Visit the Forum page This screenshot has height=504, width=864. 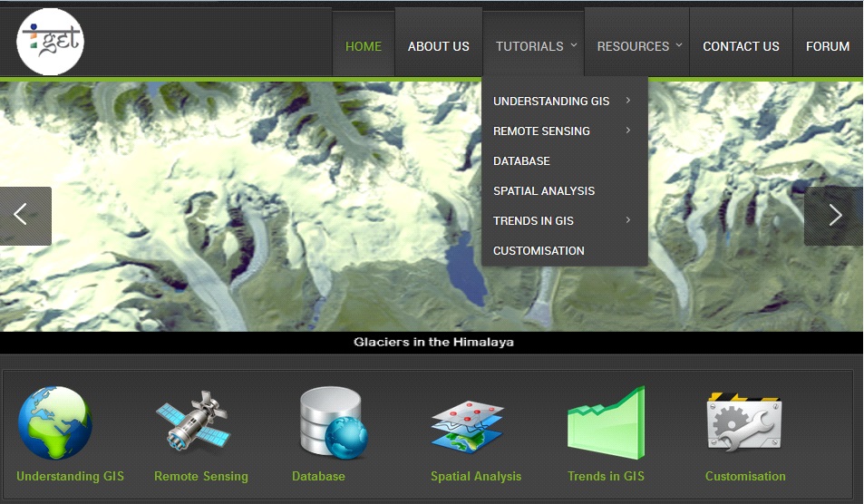[828, 46]
